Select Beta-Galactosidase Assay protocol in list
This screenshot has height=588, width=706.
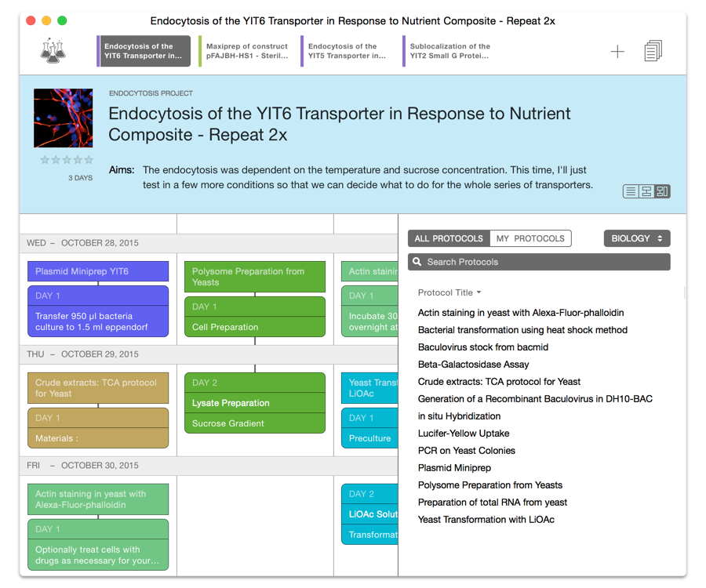tap(473, 365)
